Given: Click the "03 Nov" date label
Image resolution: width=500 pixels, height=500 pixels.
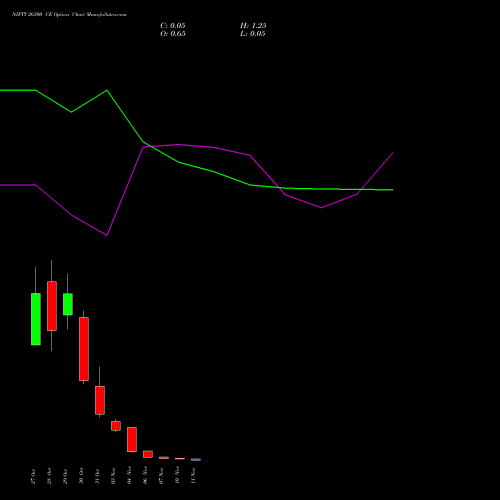Looking at the screenshot, I should pos(113,475).
